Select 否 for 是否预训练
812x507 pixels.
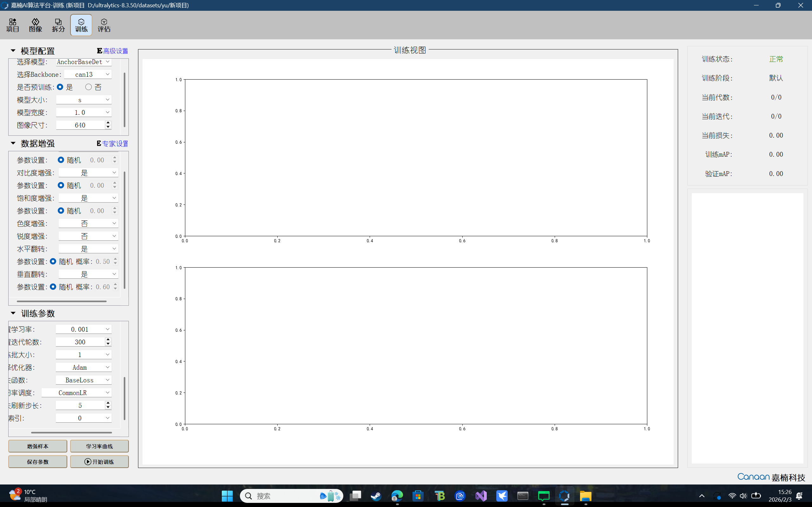pyautogui.click(x=89, y=87)
